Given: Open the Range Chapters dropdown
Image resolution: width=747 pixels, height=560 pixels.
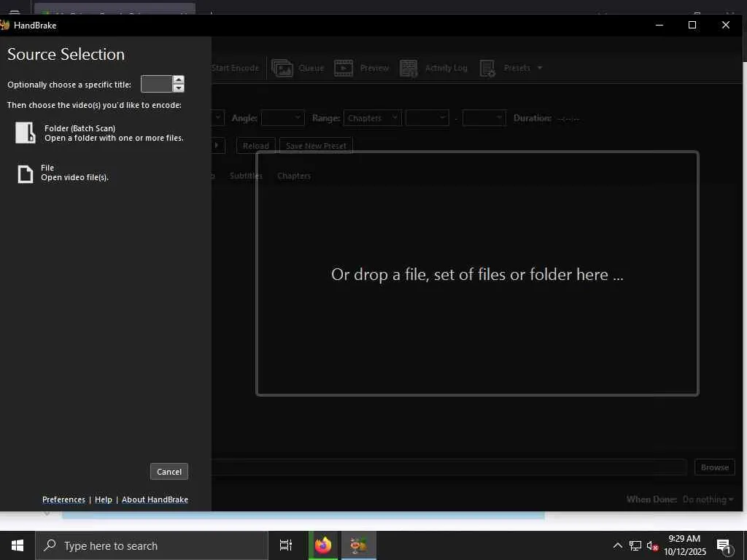Looking at the screenshot, I should [372, 117].
